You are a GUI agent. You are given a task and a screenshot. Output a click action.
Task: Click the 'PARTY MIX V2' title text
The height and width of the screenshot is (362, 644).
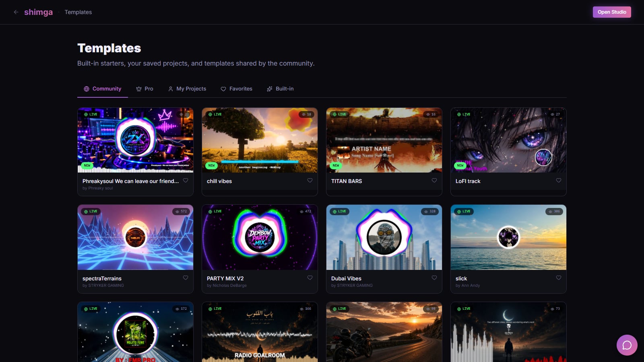(225, 278)
